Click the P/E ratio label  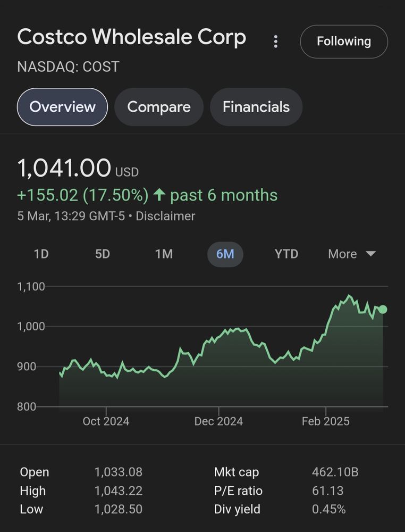(x=238, y=491)
